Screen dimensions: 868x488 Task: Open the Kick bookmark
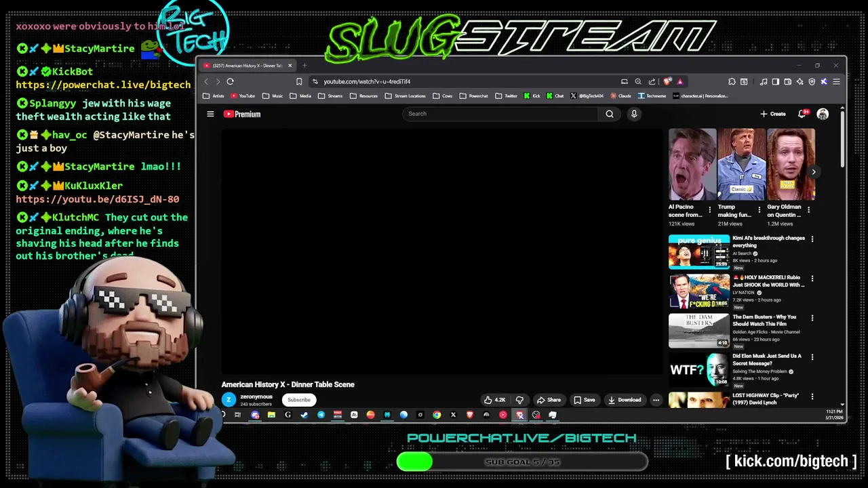(532, 96)
